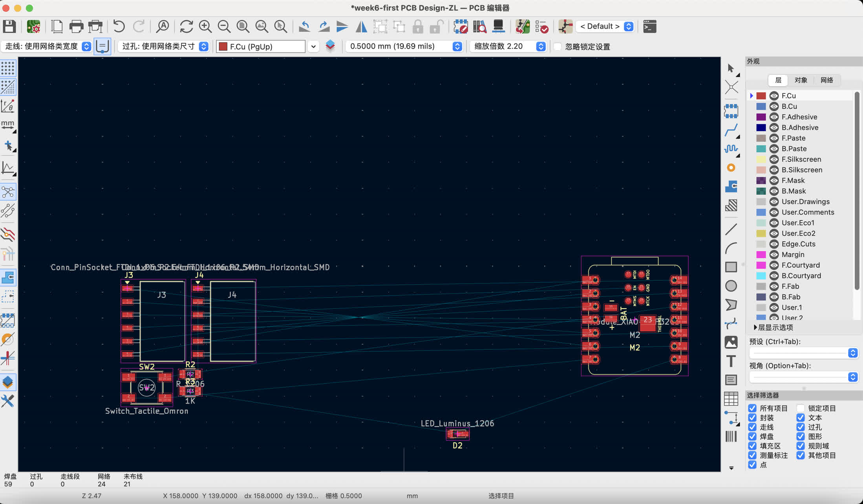Image resolution: width=863 pixels, height=504 pixels.
Task: Click the Print icon
Action: coord(76,27)
